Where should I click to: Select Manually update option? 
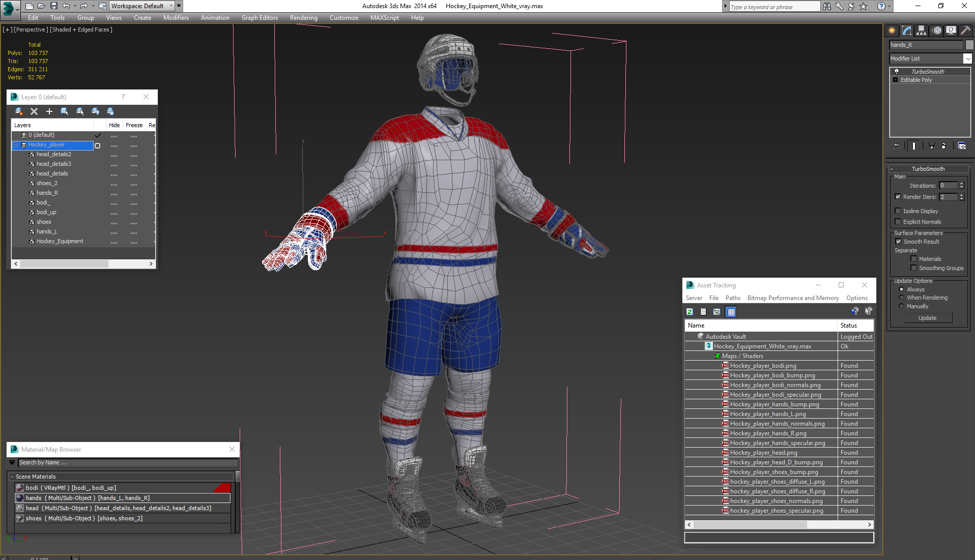click(x=901, y=306)
